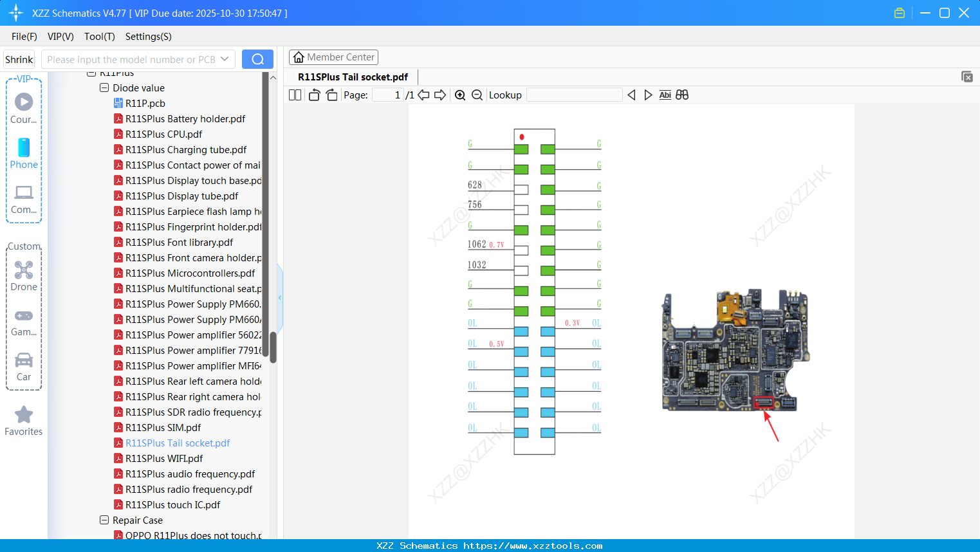Screen dimensions: 980x552
Task: Click the zoom in magnifier icon
Action: click(460, 95)
